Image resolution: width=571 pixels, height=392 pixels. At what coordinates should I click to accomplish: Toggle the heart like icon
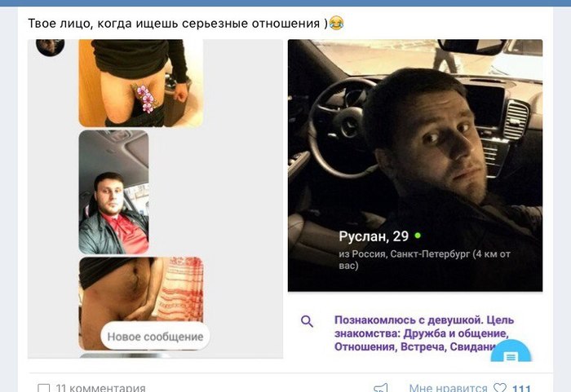(500, 388)
